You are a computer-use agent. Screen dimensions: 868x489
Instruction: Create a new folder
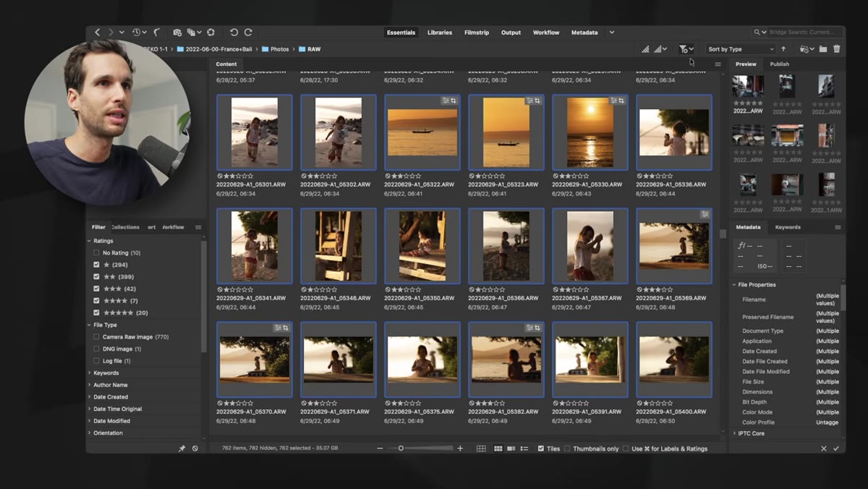click(823, 49)
